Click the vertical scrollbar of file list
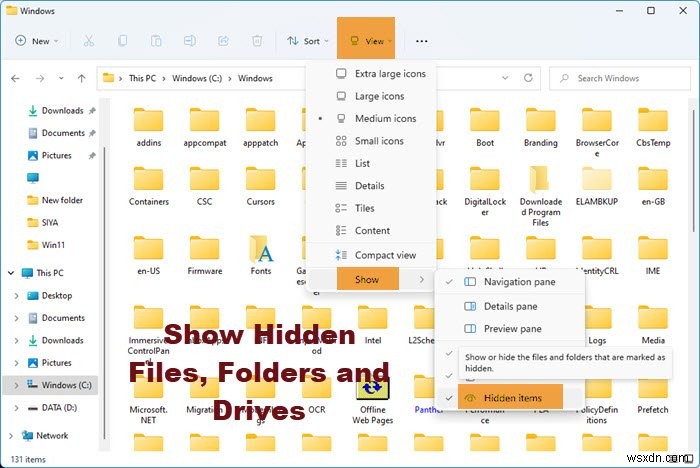The image size is (700, 468). 693,170
